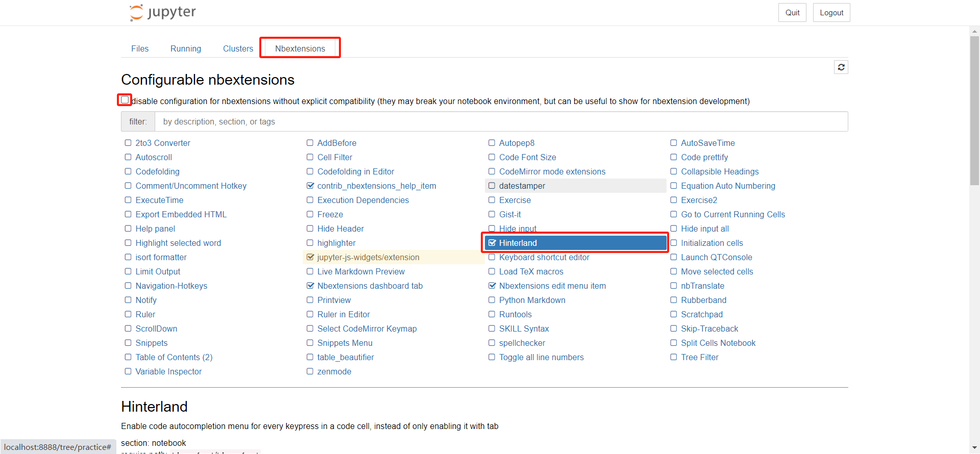This screenshot has height=454, width=980.
Task: Open the Export Embedded HTML extension
Action: click(x=181, y=214)
